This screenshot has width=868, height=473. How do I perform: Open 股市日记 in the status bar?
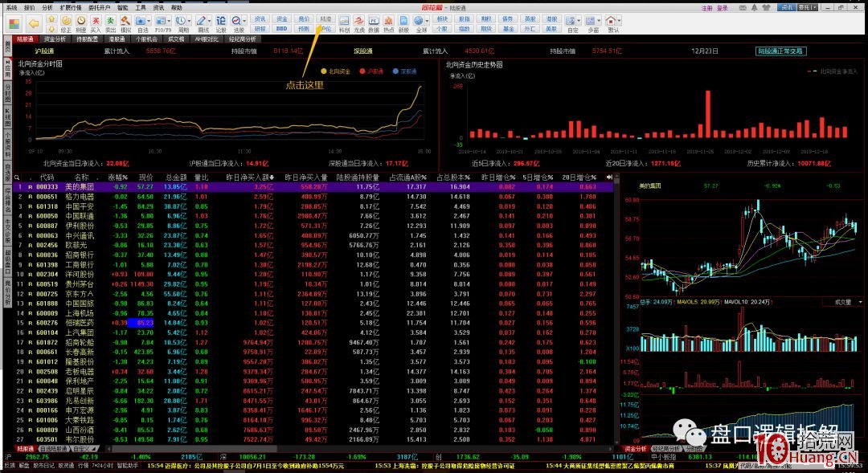[43, 466]
